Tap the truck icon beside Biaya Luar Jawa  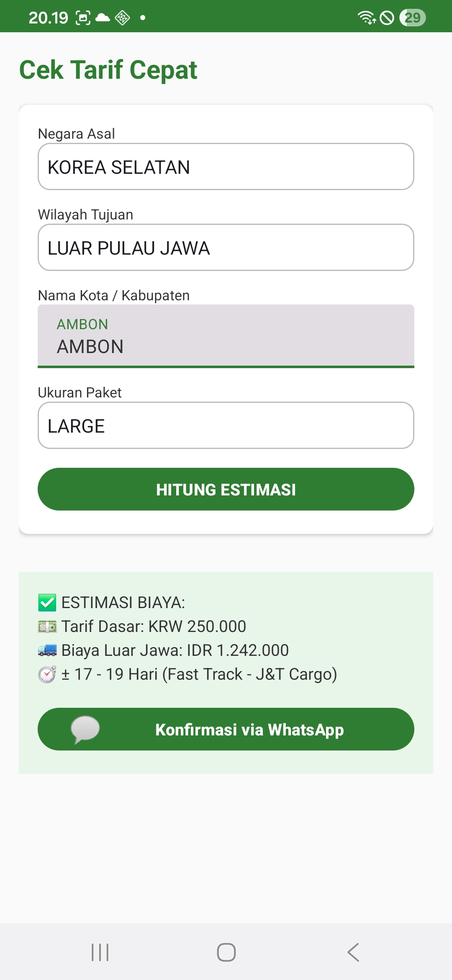(47, 650)
